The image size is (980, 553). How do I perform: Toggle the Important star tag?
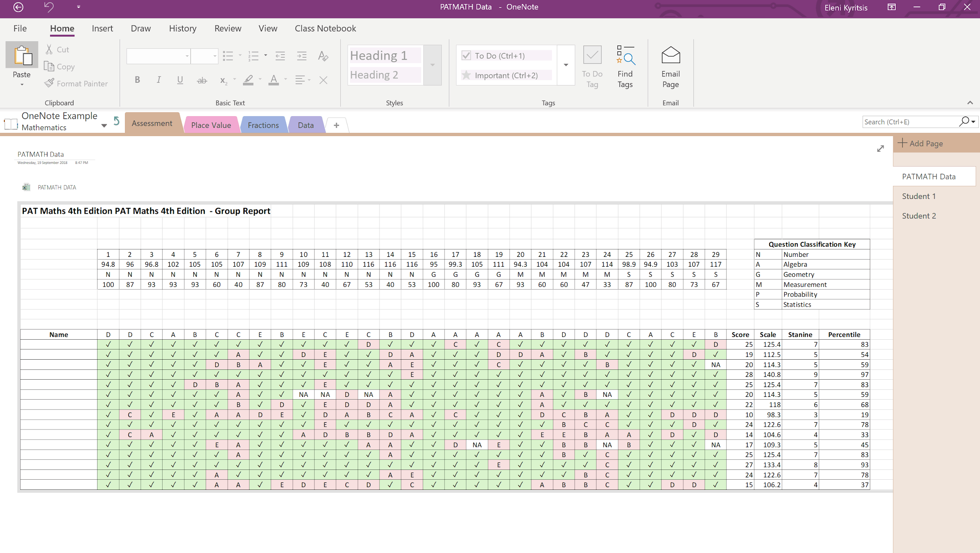[466, 75]
